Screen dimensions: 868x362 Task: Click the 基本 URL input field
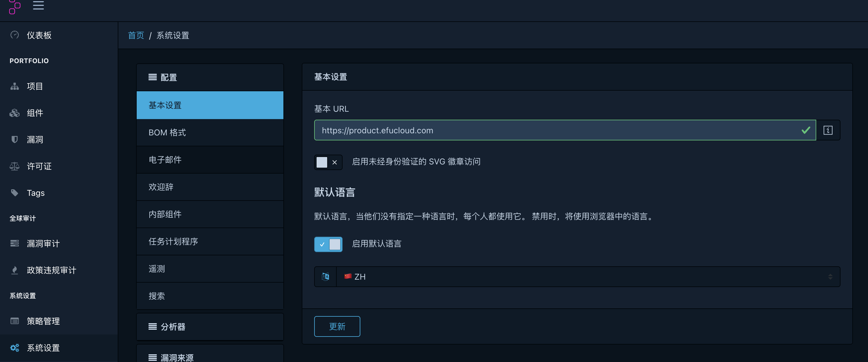(556, 130)
